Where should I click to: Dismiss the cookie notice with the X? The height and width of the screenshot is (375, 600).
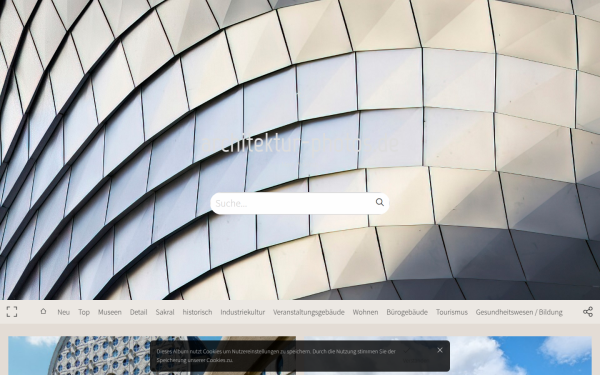pos(440,350)
